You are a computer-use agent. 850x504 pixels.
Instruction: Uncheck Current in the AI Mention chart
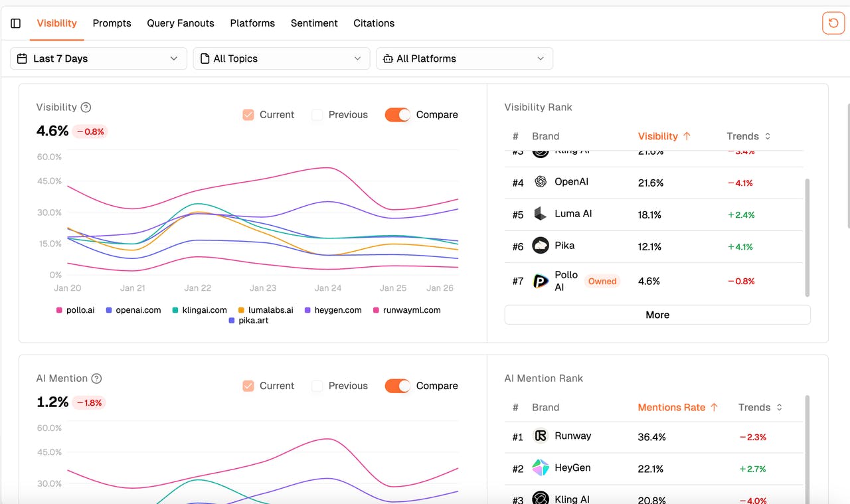coord(248,386)
